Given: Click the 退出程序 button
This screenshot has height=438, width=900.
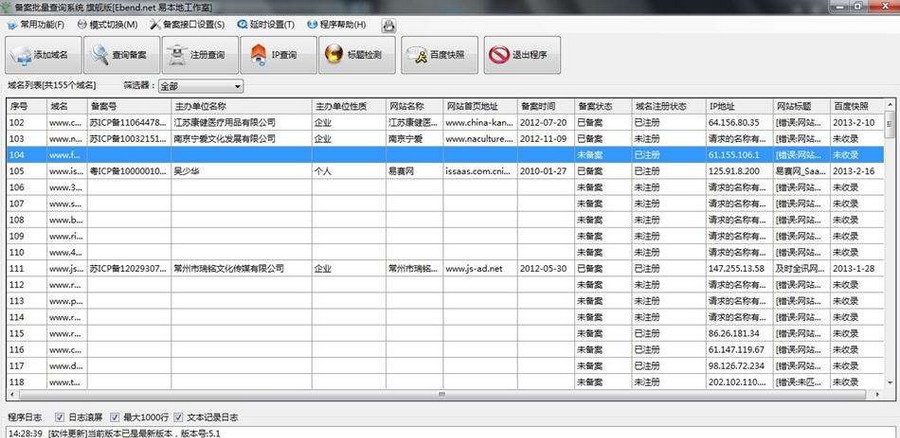Looking at the screenshot, I should pyautogui.click(x=522, y=55).
